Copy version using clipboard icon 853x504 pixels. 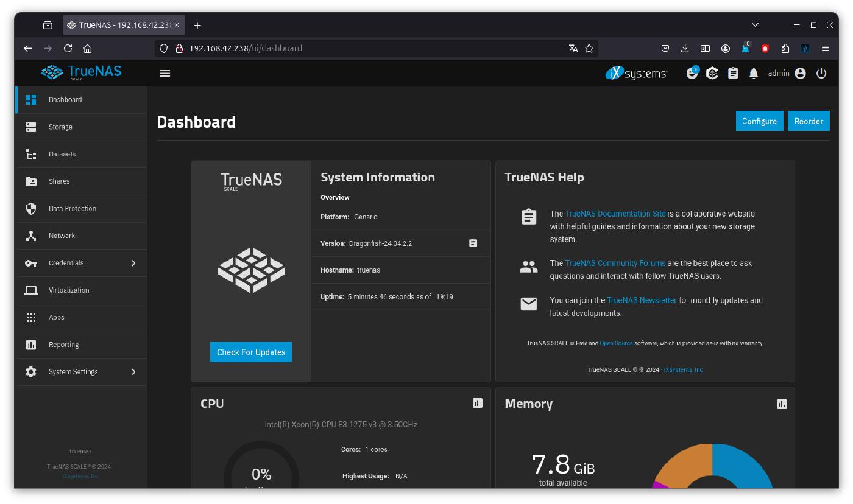[x=473, y=243]
